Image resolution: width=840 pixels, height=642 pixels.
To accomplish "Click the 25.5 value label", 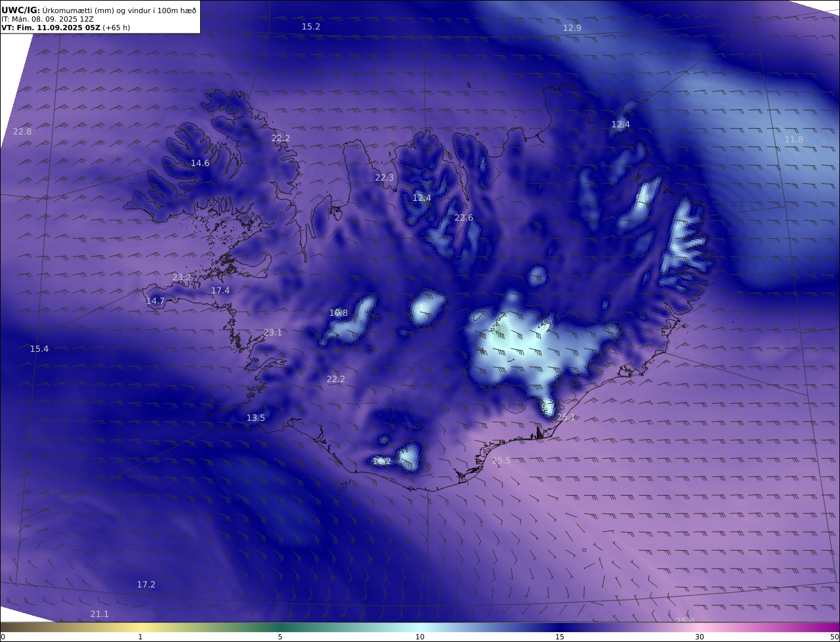I will 501,461.
